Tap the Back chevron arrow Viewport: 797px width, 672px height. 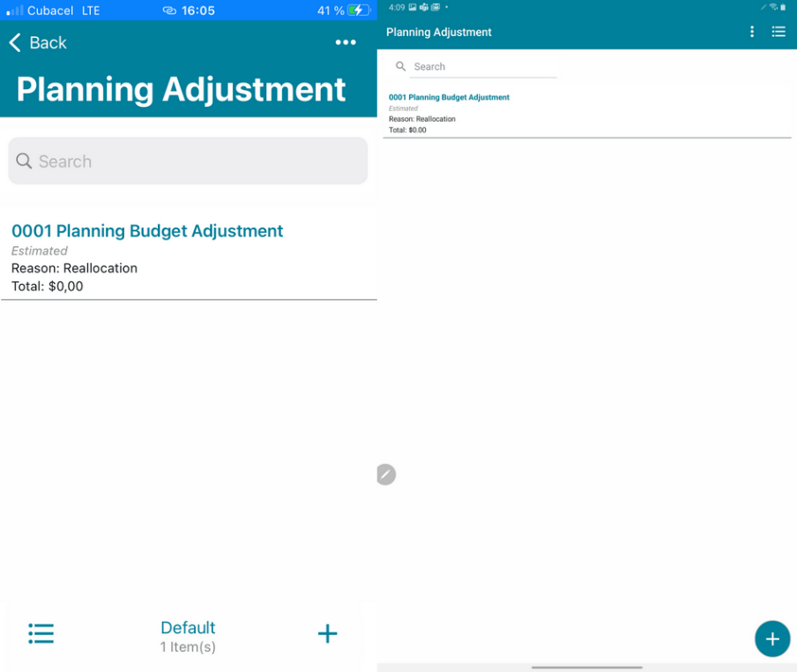14,43
